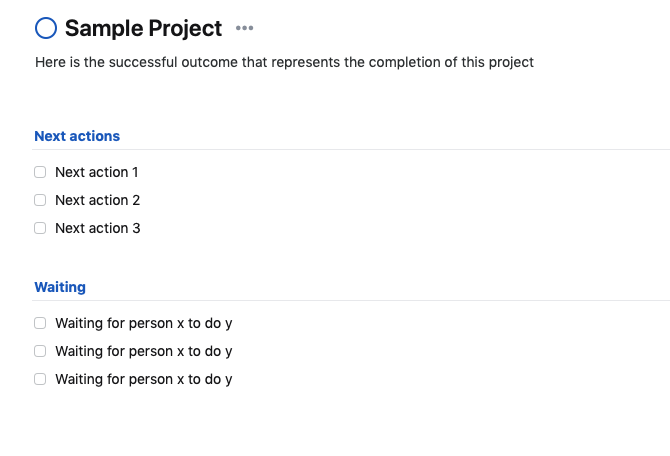This screenshot has height=456, width=670.
Task: Complete Next action 3 with its checkbox
Action: click(x=40, y=228)
